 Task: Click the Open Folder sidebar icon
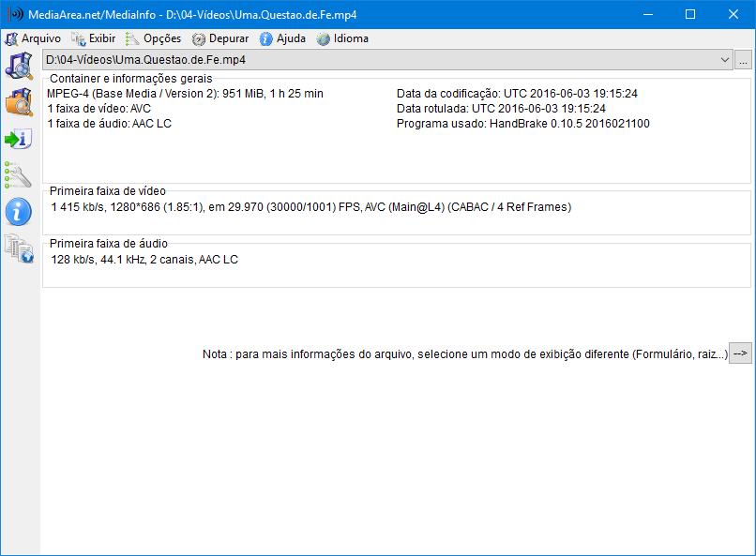coord(20,102)
